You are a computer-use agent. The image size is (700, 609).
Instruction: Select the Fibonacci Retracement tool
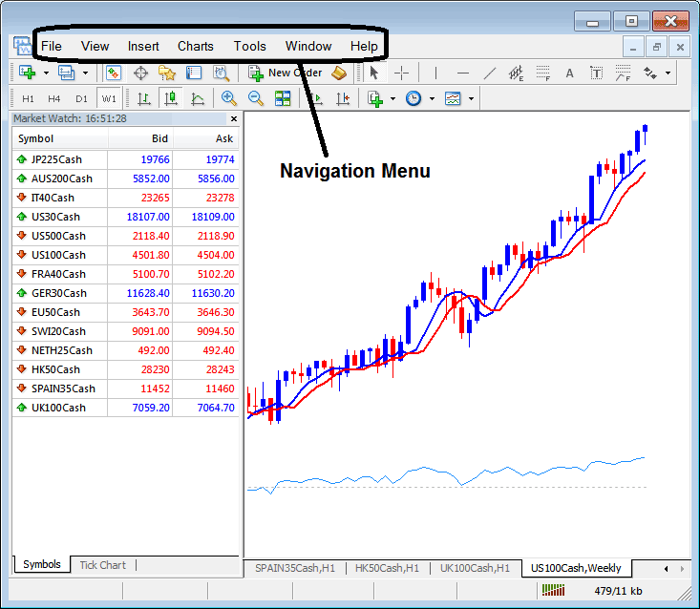(542, 73)
